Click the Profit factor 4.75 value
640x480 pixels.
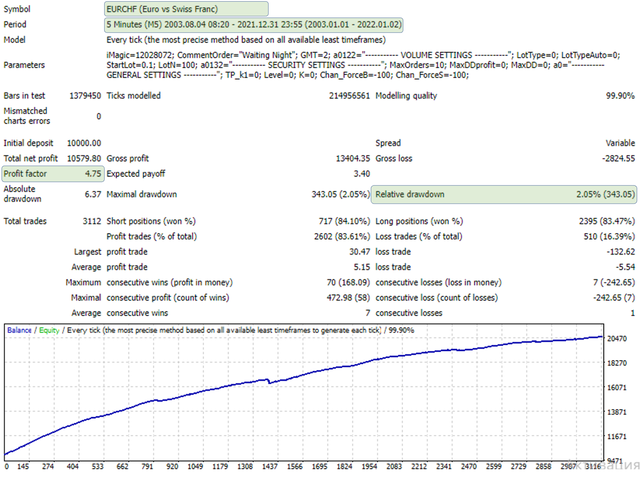[93, 174]
